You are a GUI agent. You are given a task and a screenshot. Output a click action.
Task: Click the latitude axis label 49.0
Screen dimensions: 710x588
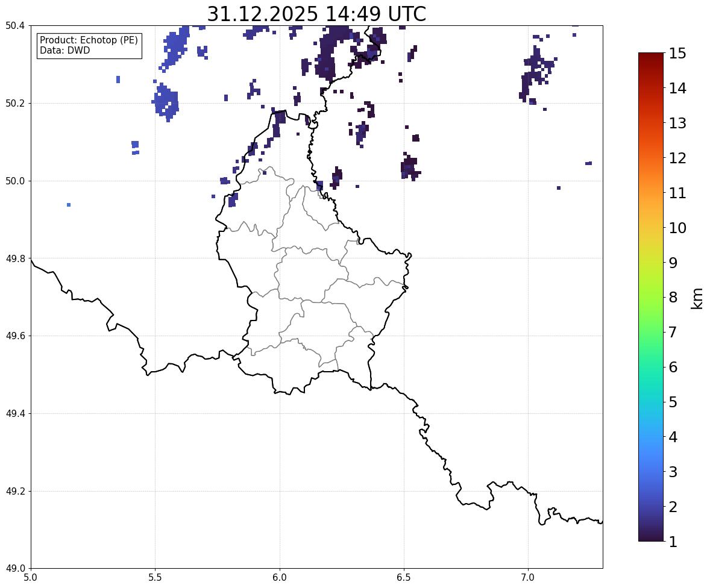click(14, 569)
